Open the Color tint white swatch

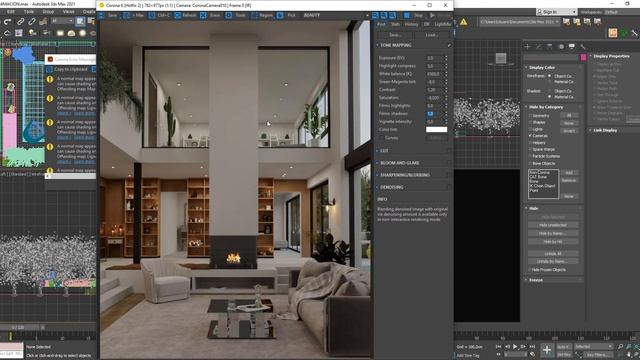pos(436,129)
